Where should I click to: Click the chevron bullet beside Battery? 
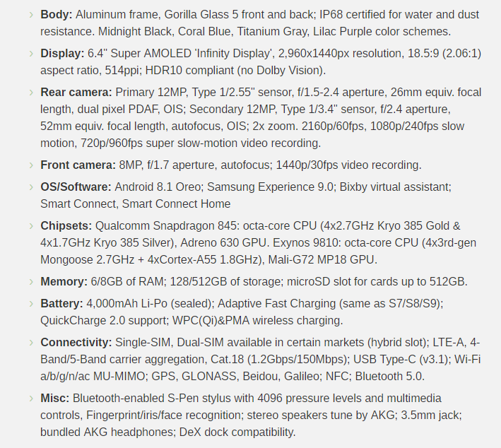[x=31, y=304]
